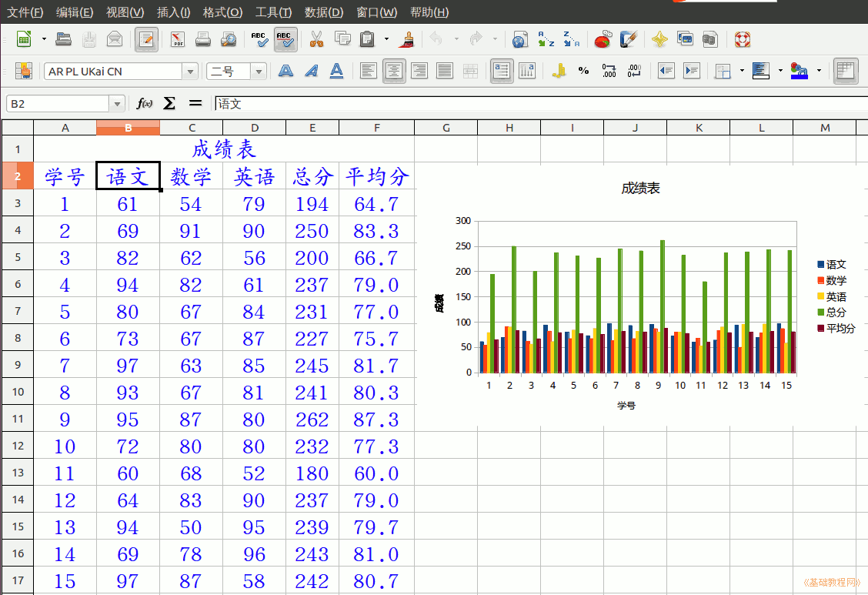Open a file with the Open icon
This screenshot has height=595, width=868.
64,39
